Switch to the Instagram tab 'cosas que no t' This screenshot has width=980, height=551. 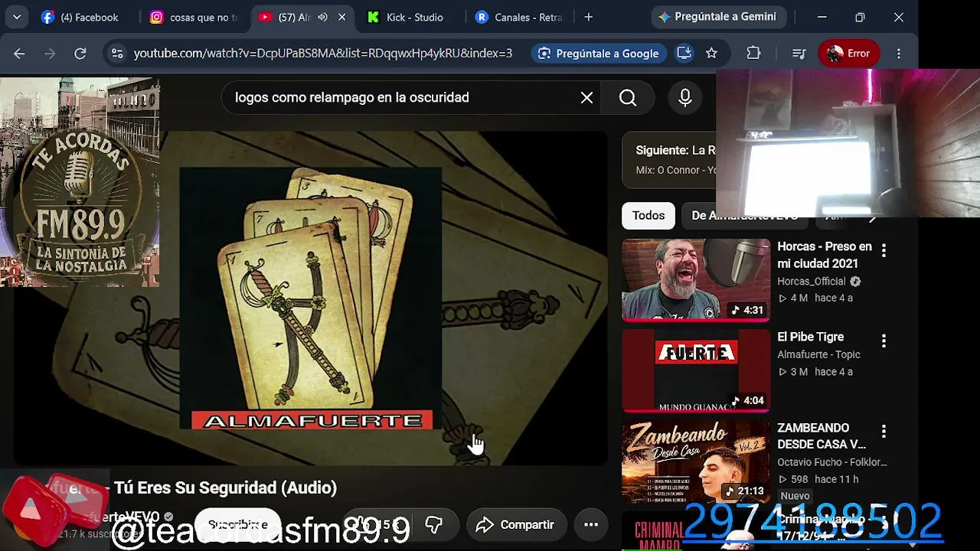click(194, 17)
